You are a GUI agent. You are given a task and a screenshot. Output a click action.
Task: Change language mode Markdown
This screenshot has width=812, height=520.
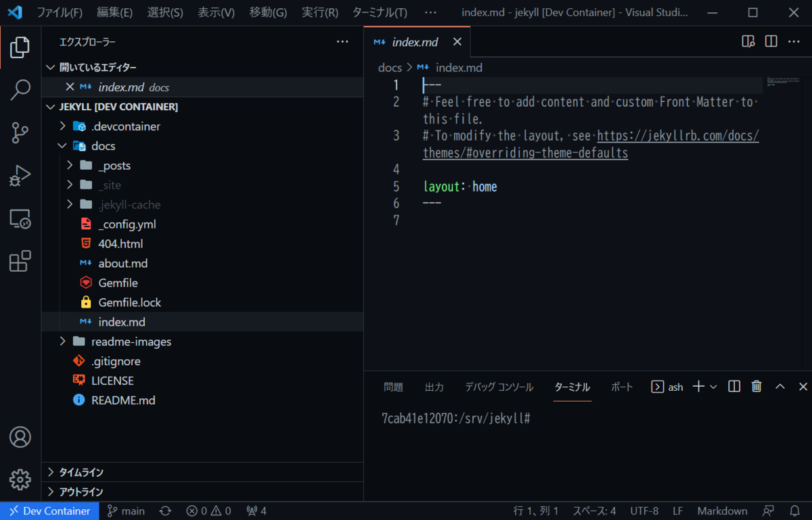(722, 511)
